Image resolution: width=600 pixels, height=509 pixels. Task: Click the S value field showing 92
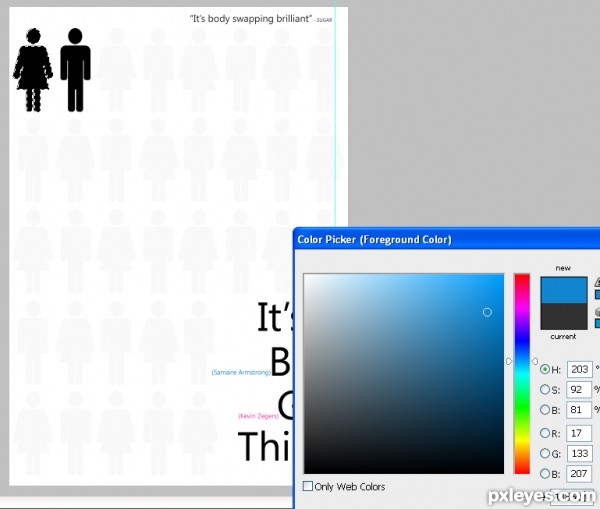[579, 390]
